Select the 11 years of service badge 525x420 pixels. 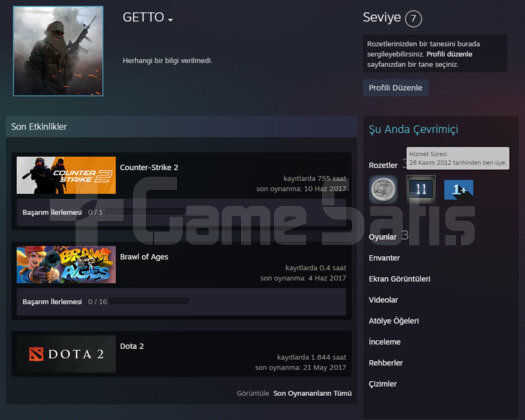(x=421, y=190)
